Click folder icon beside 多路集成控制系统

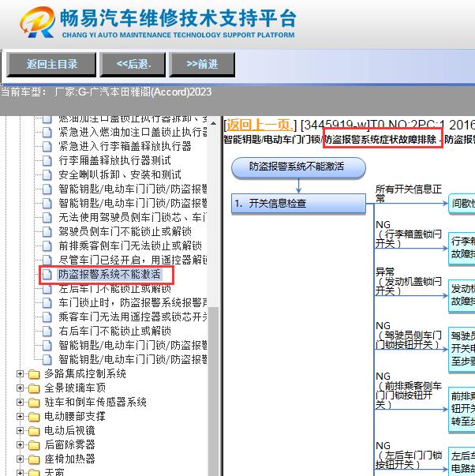tap(34, 374)
